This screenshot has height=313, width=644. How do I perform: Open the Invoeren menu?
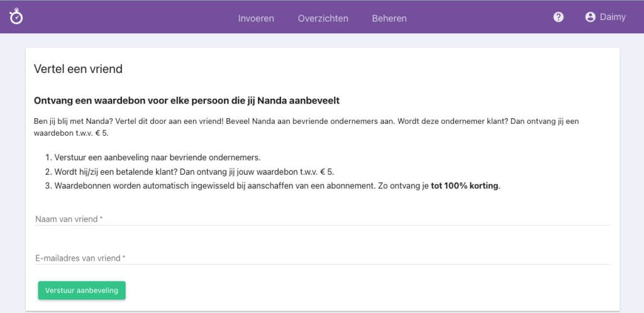pos(256,18)
